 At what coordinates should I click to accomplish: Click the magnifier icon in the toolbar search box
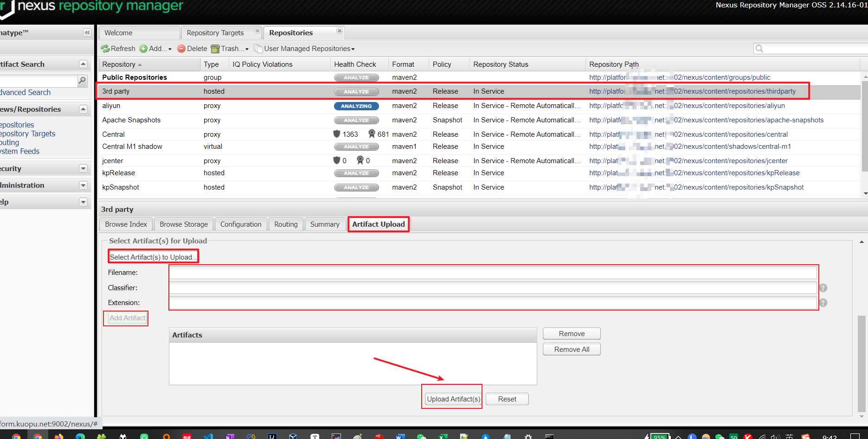(x=759, y=49)
